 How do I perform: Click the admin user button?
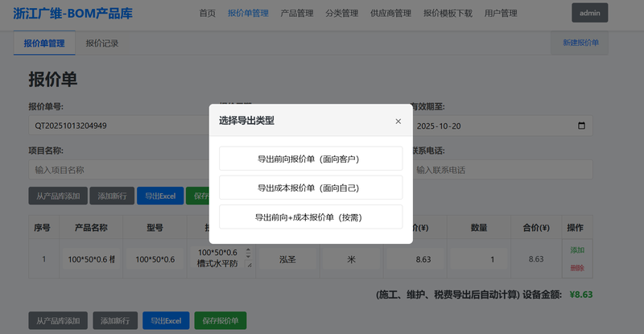click(x=589, y=13)
